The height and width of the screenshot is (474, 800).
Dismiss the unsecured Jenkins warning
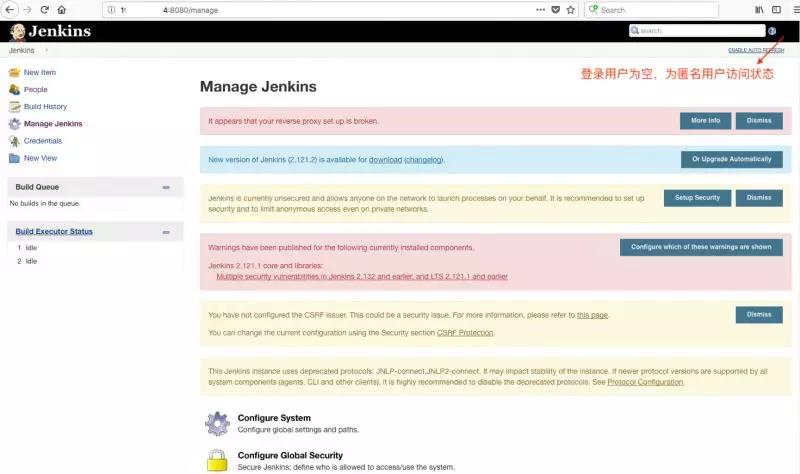(x=759, y=198)
